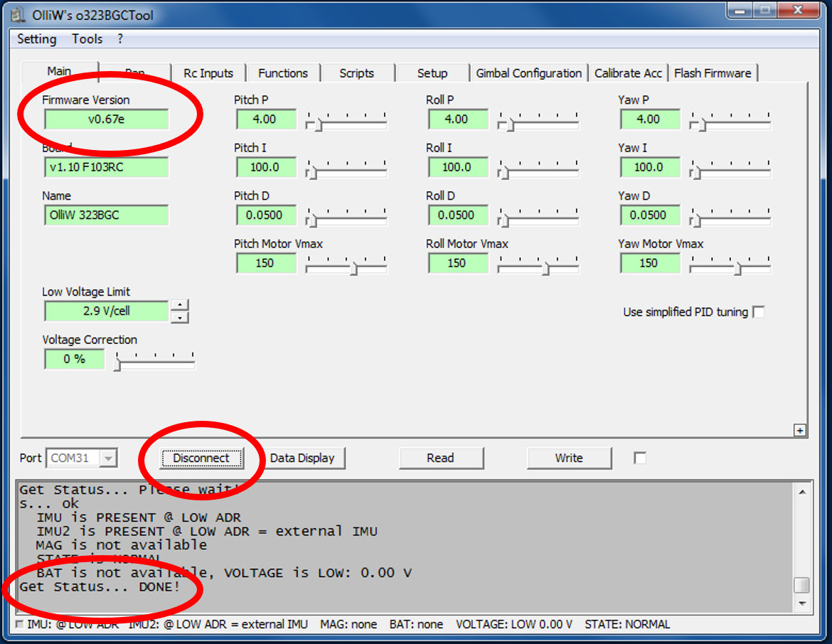Open the Flash Firmware tab
The width and height of the screenshot is (832, 644).
coord(712,73)
